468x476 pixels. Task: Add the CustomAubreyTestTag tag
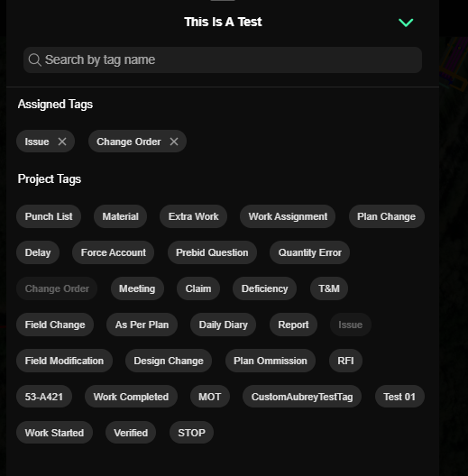[x=302, y=397]
